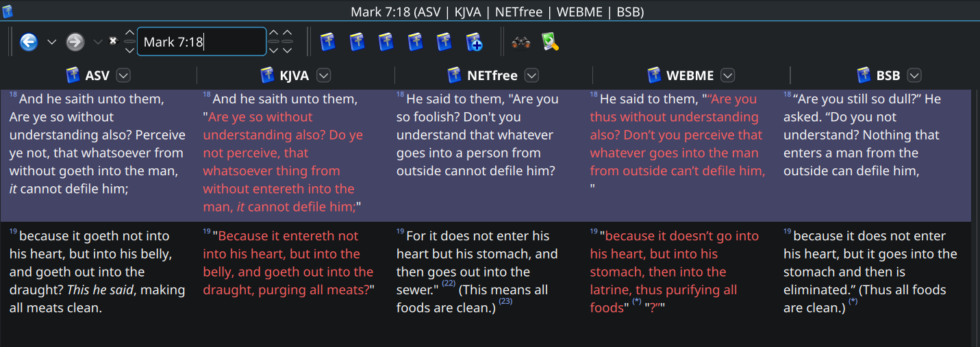Open footnote (23) after 'foods are clean'
The height and width of the screenshot is (347, 980).
505,301
